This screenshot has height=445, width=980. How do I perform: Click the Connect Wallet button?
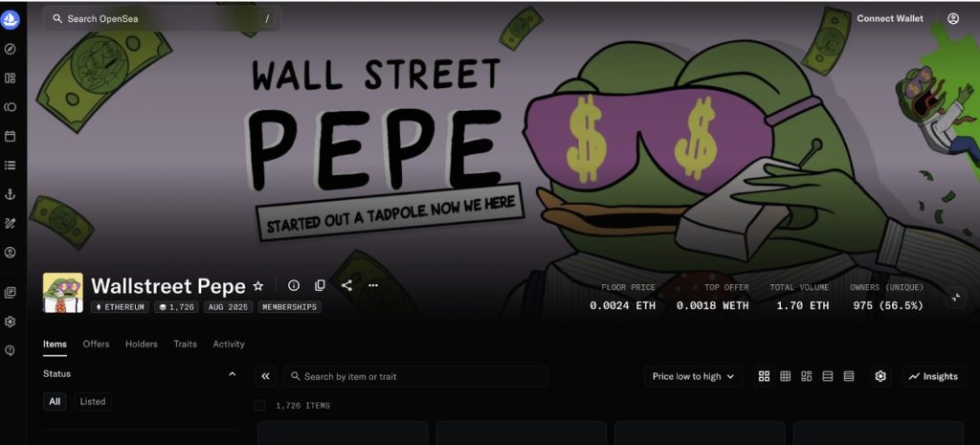[889, 19]
